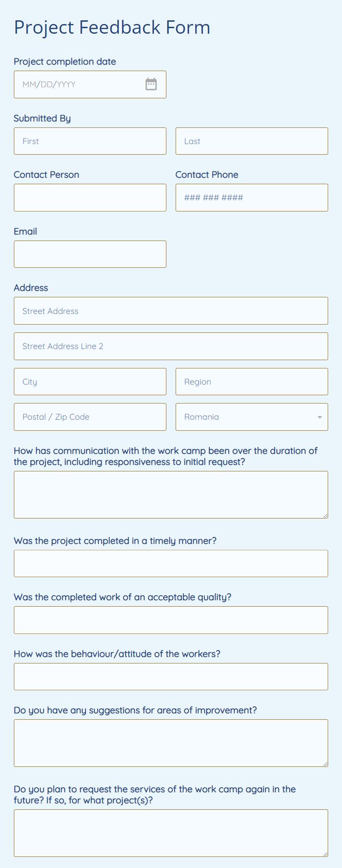The height and width of the screenshot is (868, 342).
Task: Click the Street Address Line 2 field
Action: click(171, 346)
